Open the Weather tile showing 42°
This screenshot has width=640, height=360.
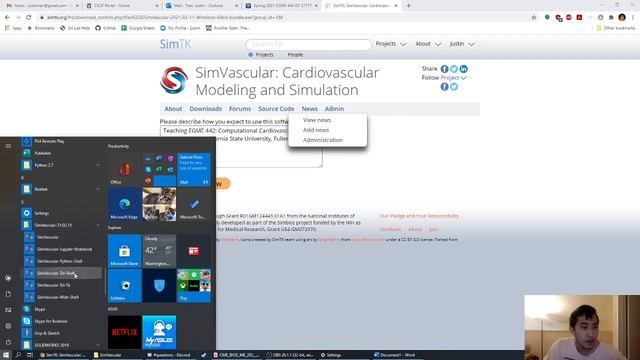pyautogui.click(x=159, y=251)
